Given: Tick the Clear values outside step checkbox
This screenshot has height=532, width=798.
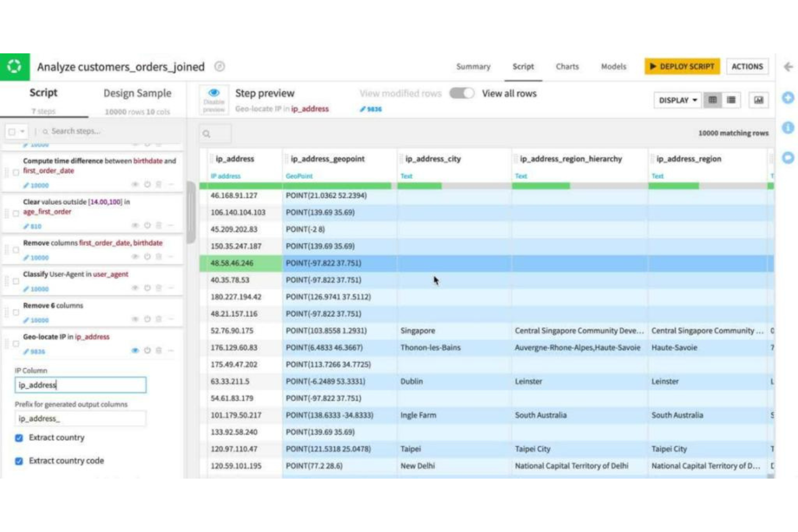Looking at the screenshot, I should point(16,213).
